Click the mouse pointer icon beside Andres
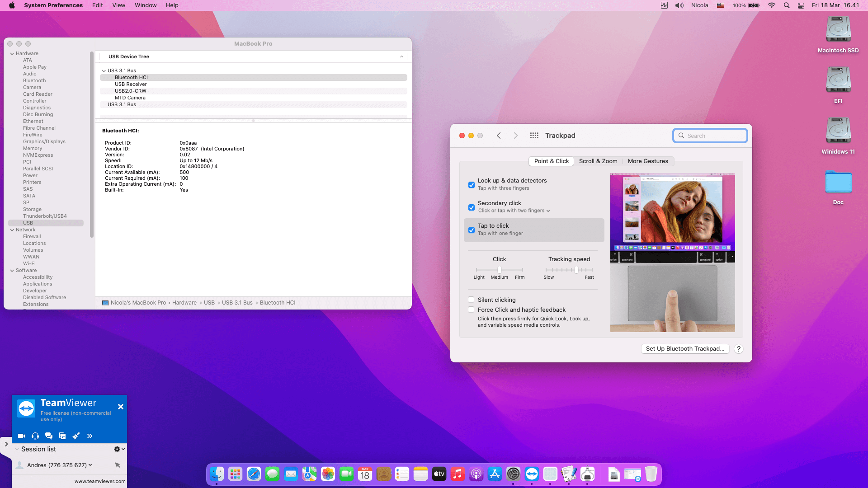 [118, 465]
